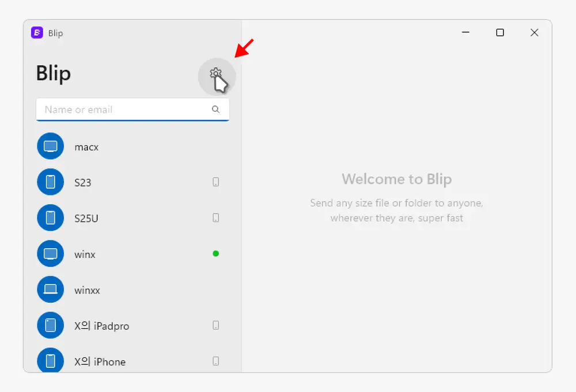Click the mobile indicator icon beside S25U
The width and height of the screenshot is (576, 392).
pyautogui.click(x=216, y=218)
